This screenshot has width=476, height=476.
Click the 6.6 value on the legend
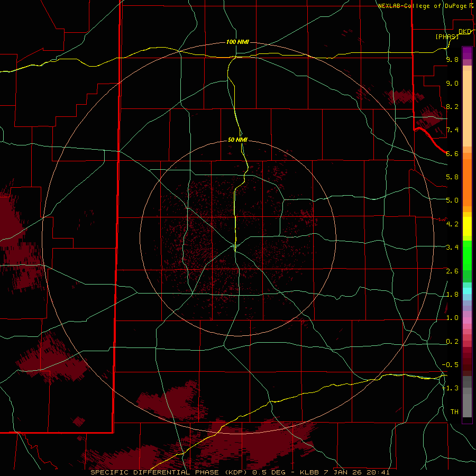tap(452, 153)
